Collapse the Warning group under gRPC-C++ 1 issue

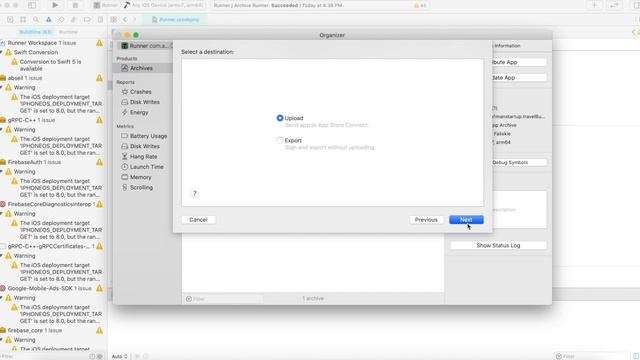point(2,129)
